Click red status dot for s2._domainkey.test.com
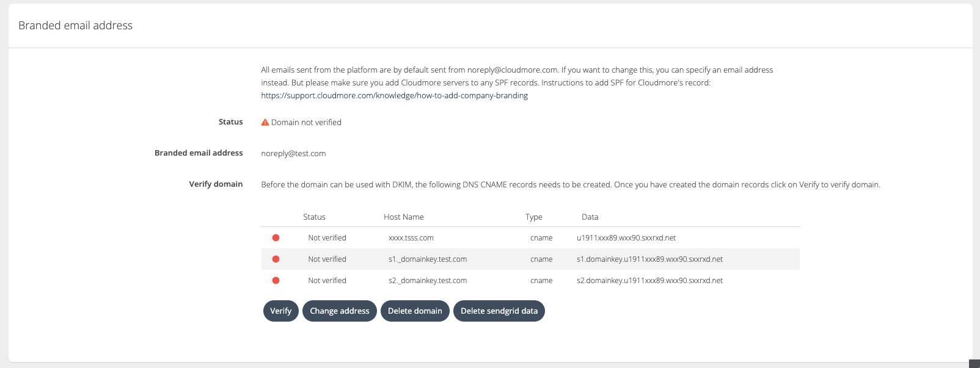 [x=276, y=281]
